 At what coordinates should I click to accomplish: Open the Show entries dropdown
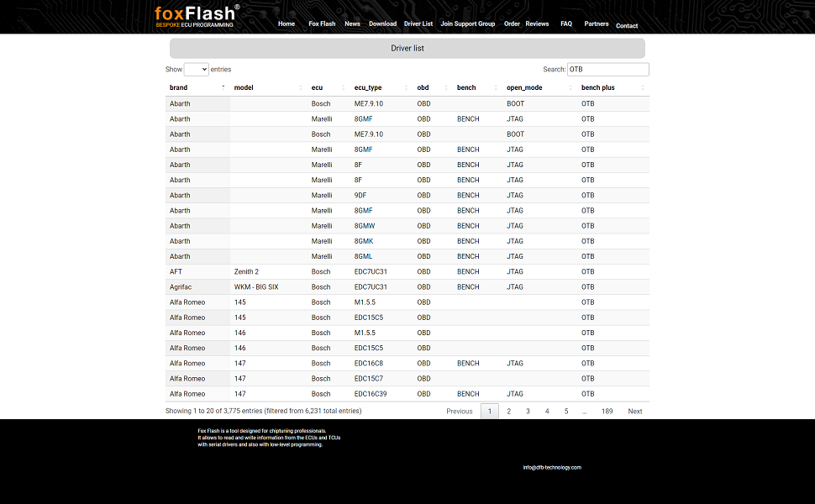pos(197,69)
